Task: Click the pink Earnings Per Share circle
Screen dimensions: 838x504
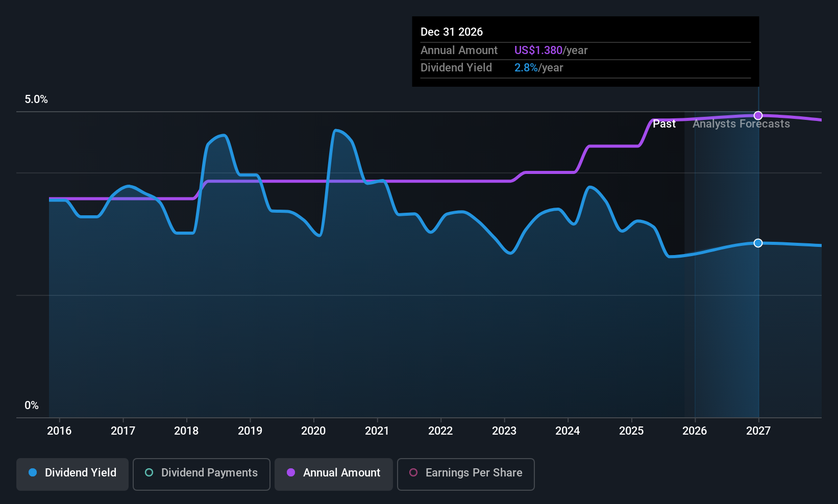Action: pos(413,472)
